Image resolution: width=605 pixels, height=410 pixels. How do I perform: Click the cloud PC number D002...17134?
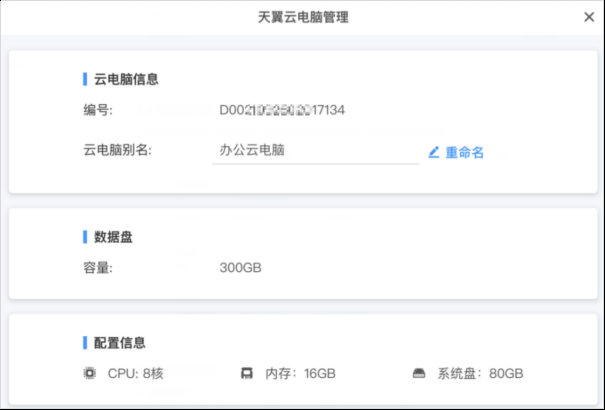pyautogui.click(x=282, y=110)
